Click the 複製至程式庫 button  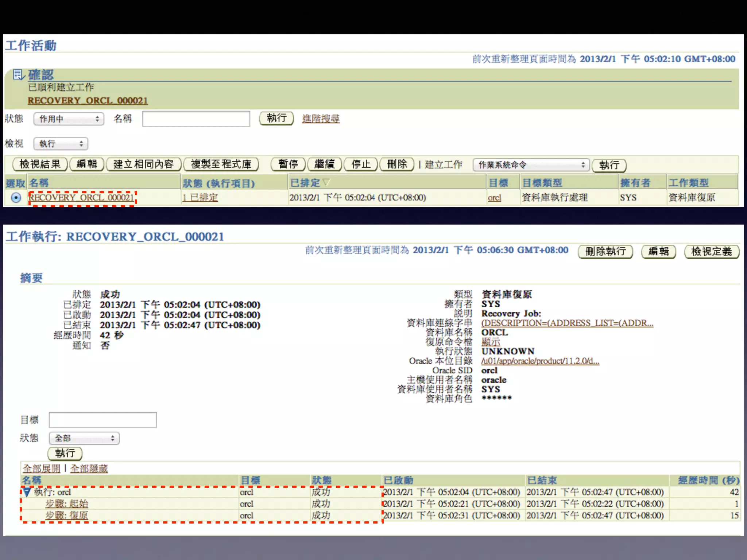click(221, 164)
